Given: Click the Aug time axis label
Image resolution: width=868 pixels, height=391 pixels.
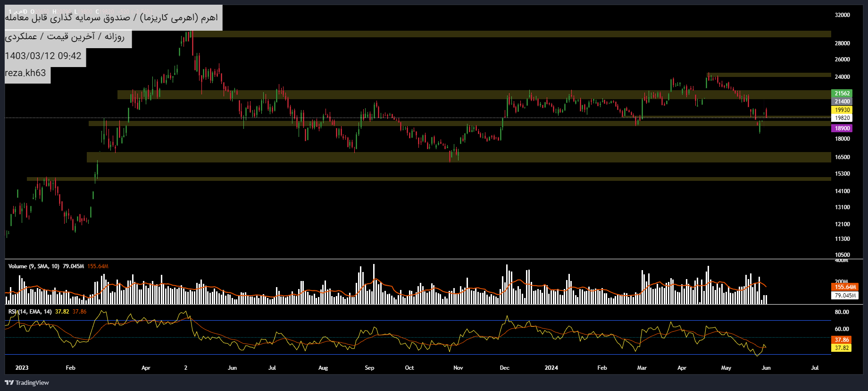Looking at the screenshot, I should 323,368.
